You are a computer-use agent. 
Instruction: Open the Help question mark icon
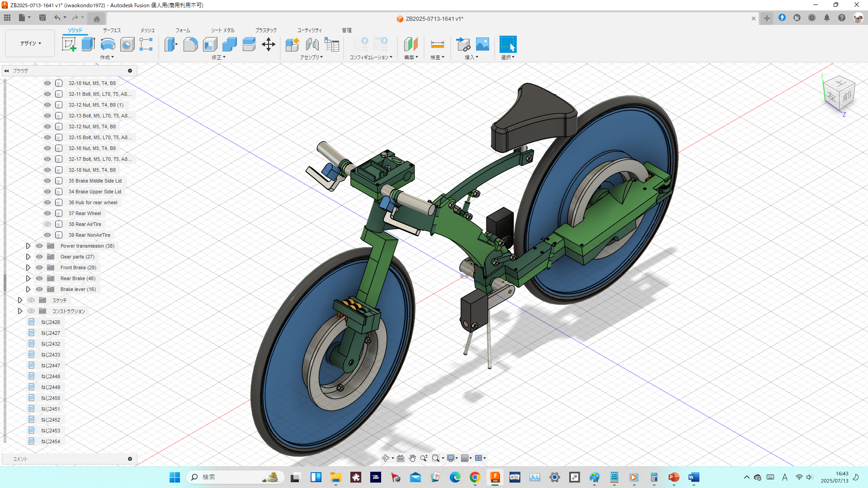(842, 18)
